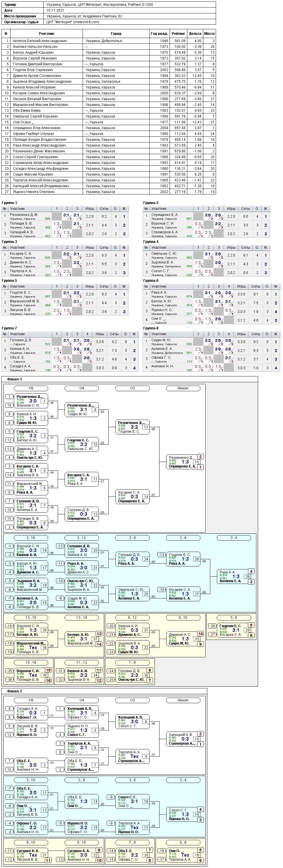
Task: Select organizer value 'ЦНТ "Метеорит" (meteorit-tt.com)'
Action: pyautogui.click(x=73, y=22)
